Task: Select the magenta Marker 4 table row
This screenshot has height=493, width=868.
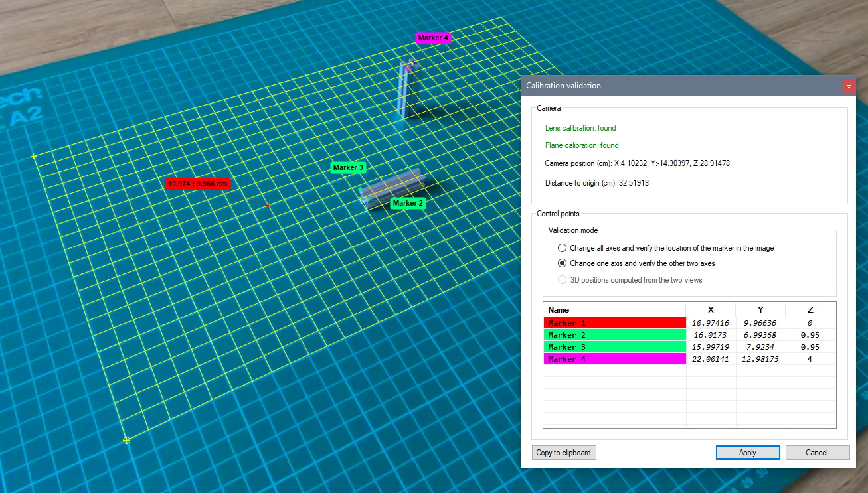Action: point(614,359)
